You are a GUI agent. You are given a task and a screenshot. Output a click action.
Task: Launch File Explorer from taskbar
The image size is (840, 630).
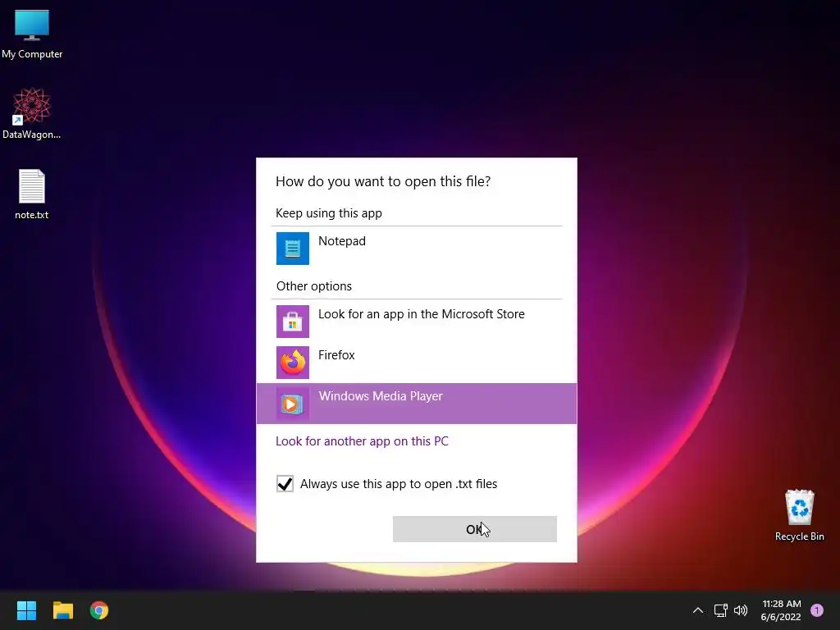(62, 610)
